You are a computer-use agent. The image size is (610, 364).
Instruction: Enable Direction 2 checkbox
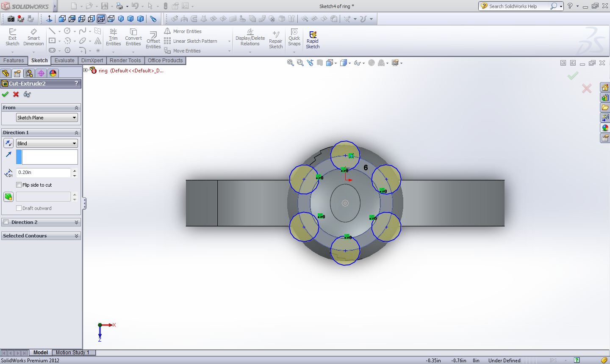point(6,222)
